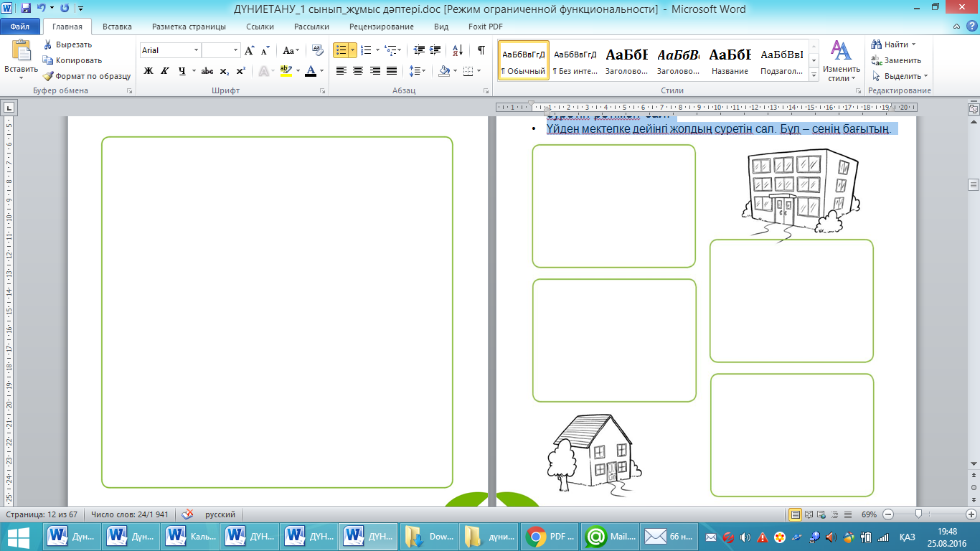Screen dimensions: 980x551
Task: Increase font size with the grow font icon
Action: point(250,50)
